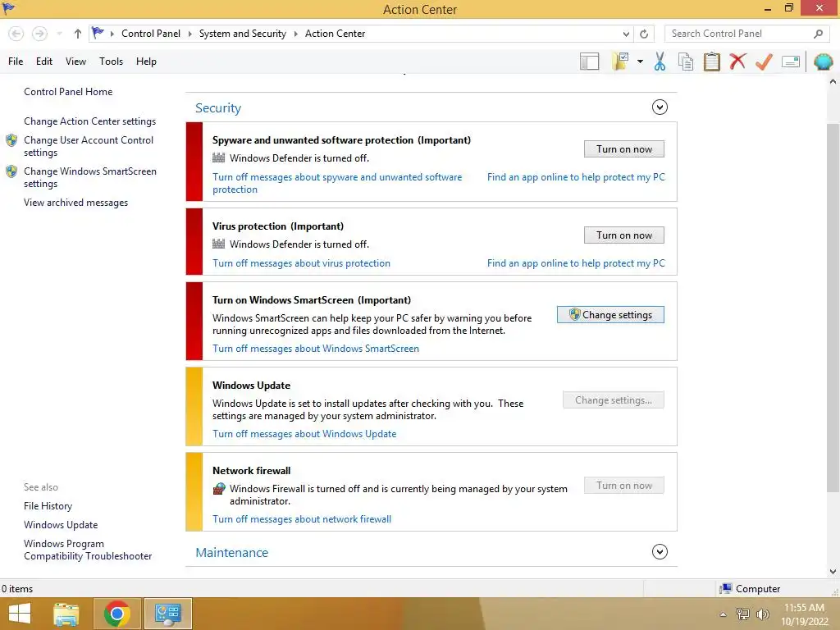840x630 pixels.
Task: Open the File menu
Action: (16, 62)
